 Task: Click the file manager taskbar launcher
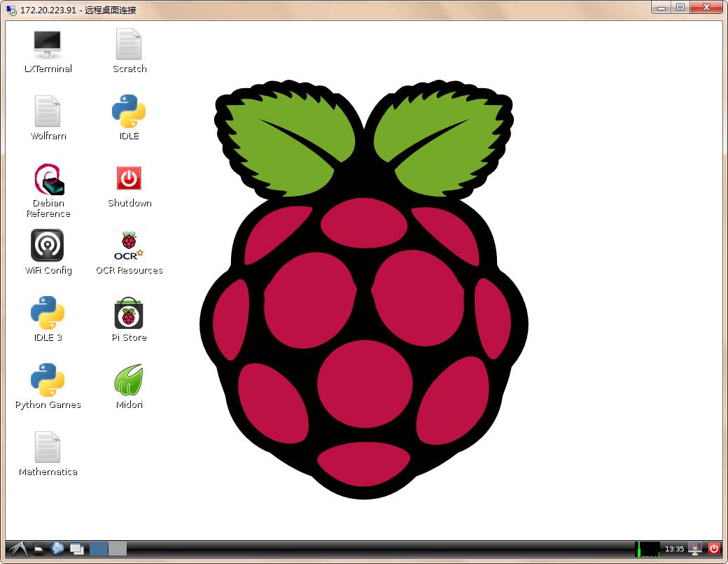coord(40,549)
